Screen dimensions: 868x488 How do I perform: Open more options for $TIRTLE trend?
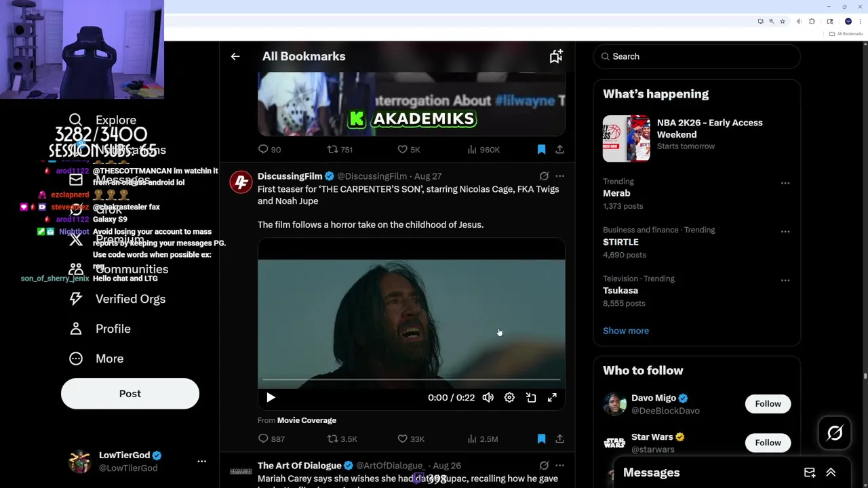pos(785,231)
